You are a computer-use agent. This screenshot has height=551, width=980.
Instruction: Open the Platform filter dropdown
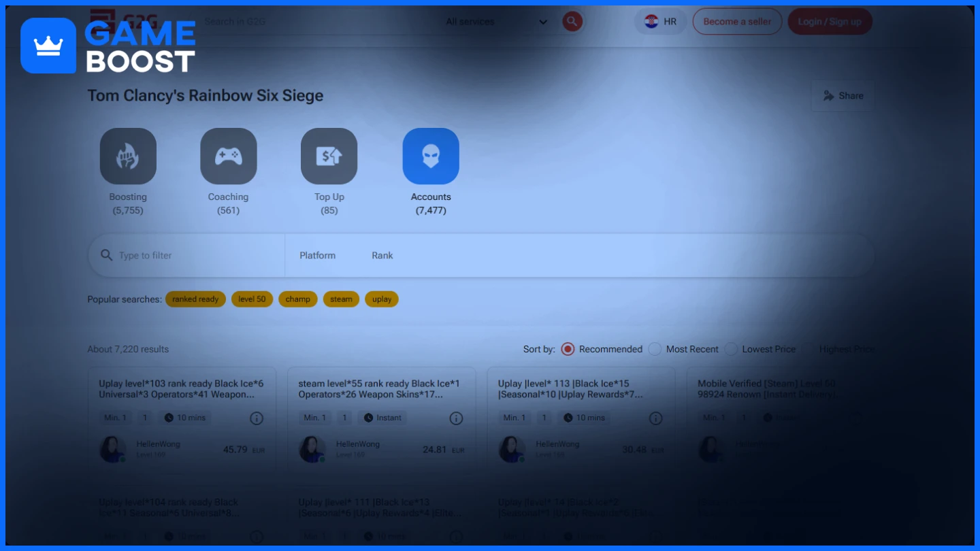[x=318, y=255]
